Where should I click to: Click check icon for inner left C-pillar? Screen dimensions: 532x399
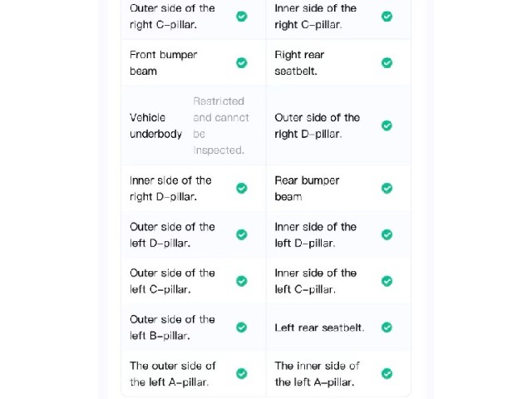click(387, 281)
